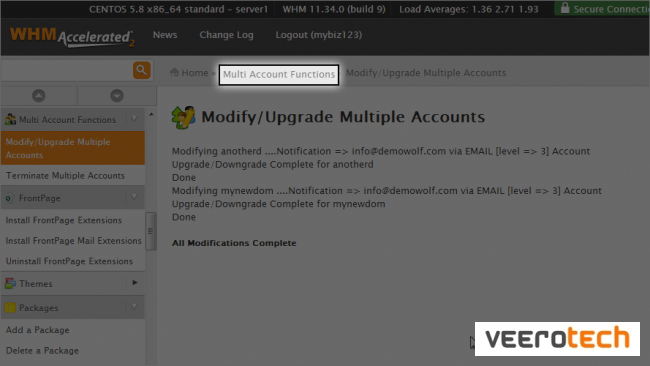Click the sidebar collapse-all up arrow icon
The image size is (650, 366).
(39, 96)
